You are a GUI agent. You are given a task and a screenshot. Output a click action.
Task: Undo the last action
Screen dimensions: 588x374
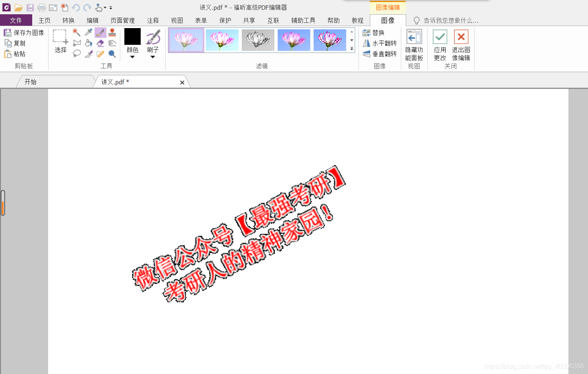(76, 7)
